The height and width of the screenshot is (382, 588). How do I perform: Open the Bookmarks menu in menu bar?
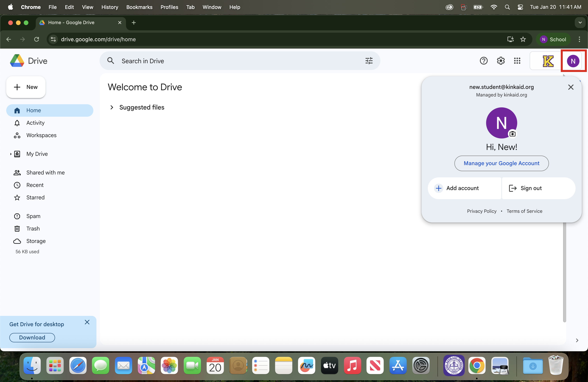tap(139, 7)
